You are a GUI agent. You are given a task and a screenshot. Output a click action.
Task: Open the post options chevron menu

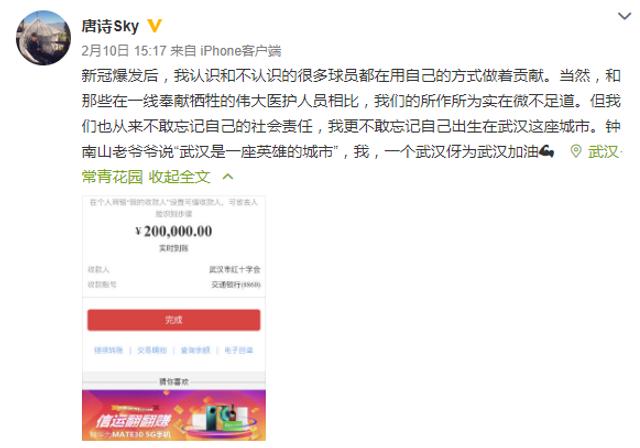(624, 16)
